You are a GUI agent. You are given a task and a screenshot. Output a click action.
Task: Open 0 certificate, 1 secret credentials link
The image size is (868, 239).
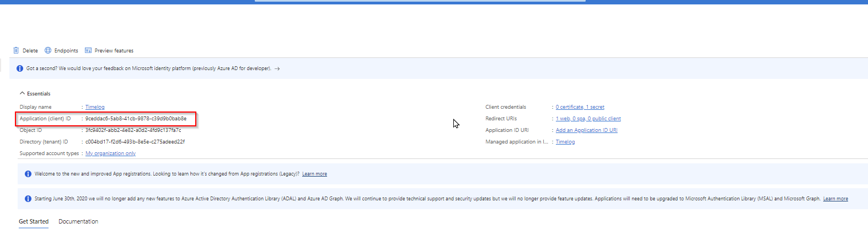click(x=580, y=107)
